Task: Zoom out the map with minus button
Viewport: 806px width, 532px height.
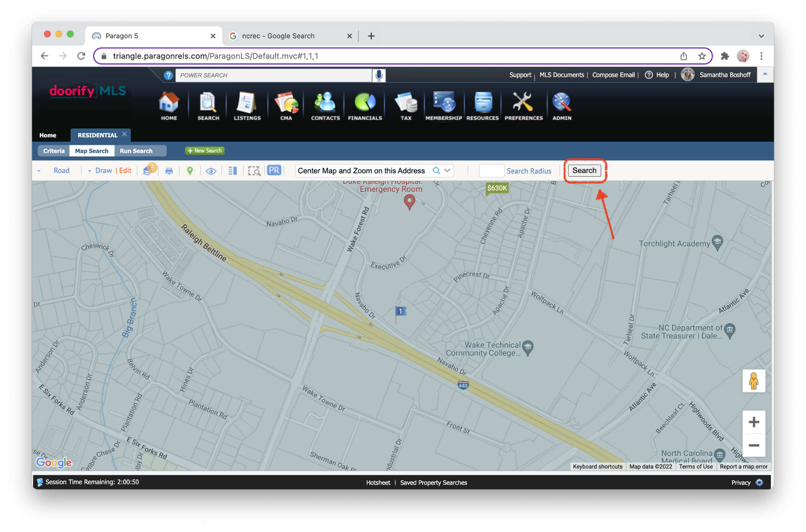Action: coord(753,445)
